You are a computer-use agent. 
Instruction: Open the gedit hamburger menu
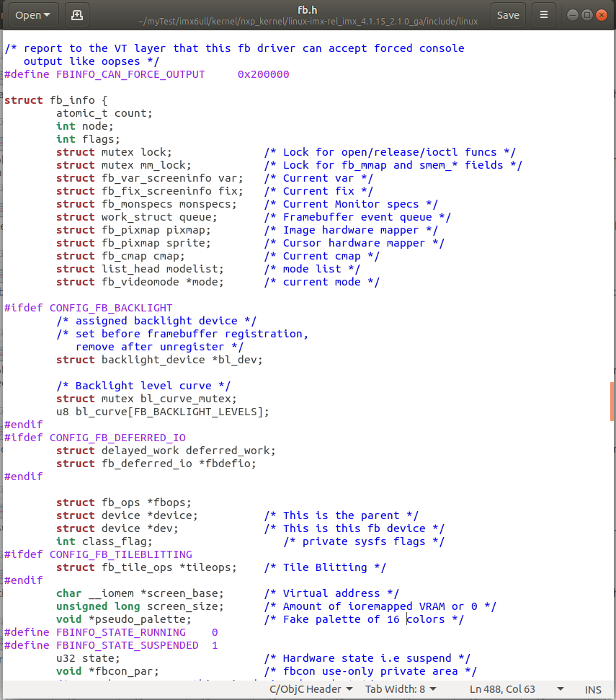544,14
